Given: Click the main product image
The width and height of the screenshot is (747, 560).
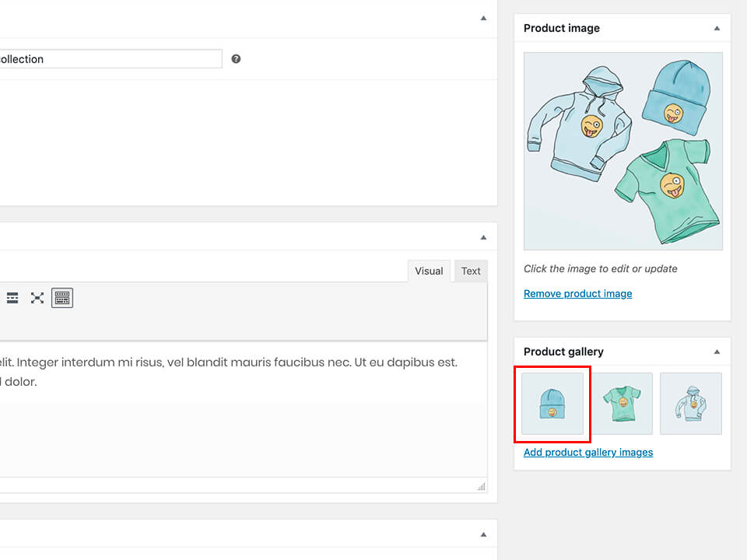Looking at the screenshot, I should click(x=623, y=152).
